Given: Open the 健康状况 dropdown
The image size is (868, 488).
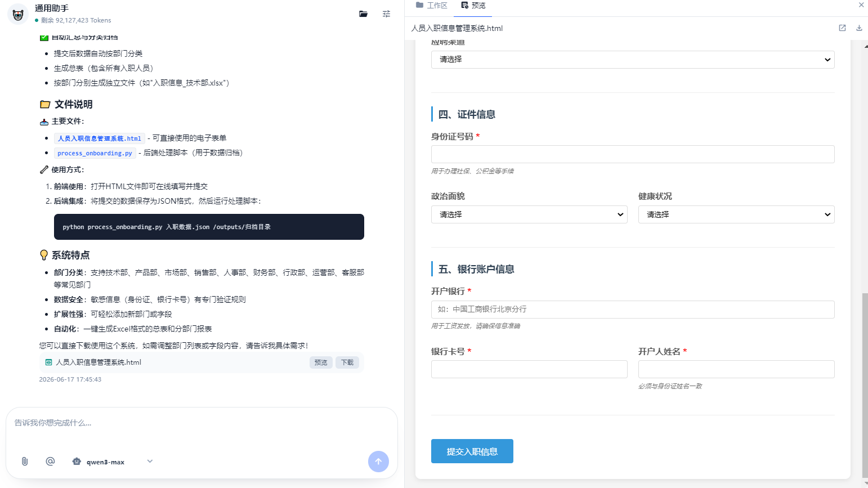Looking at the screenshot, I should tap(736, 214).
